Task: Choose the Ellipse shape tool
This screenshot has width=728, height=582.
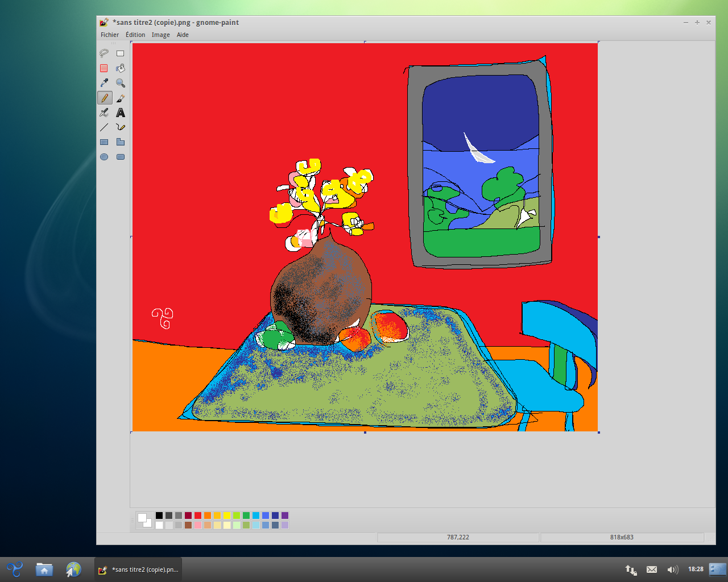Action: click(x=104, y=157)
